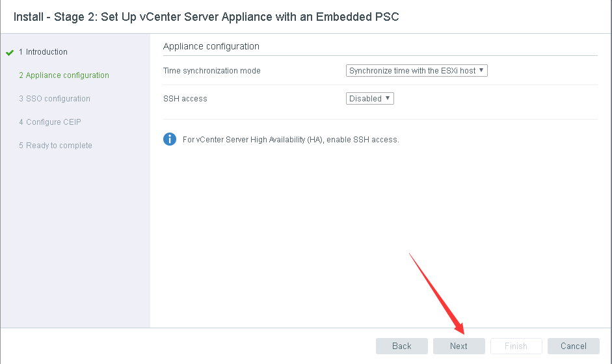Click the blue info icon
The width and height of the screenshot is (612, 364).
(x=169, y=139)
